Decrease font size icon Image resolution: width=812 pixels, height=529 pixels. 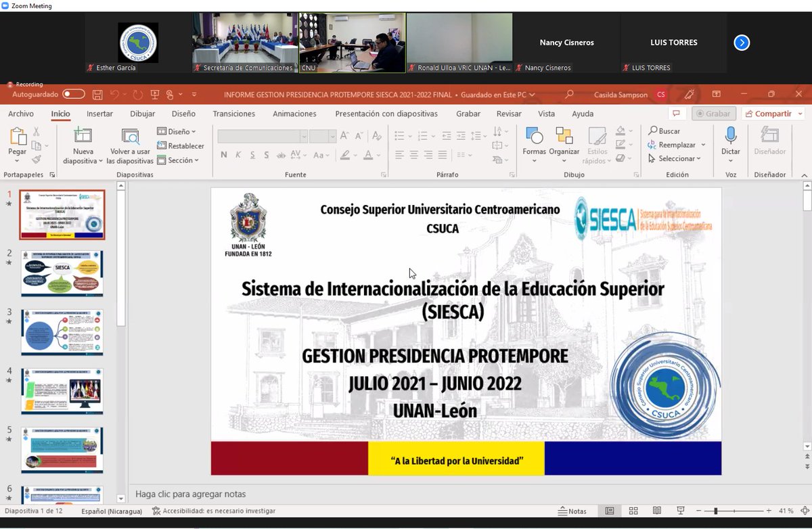click(x=359, y=136)
